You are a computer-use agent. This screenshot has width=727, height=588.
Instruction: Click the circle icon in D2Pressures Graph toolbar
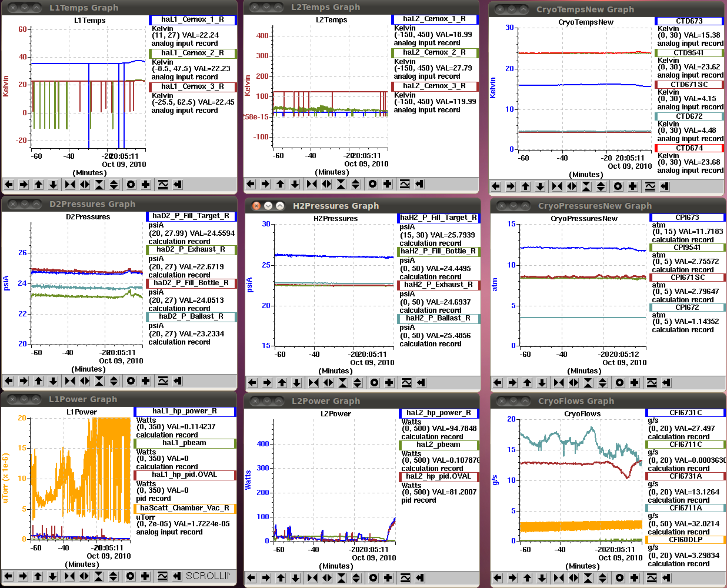tap(131, 381)
